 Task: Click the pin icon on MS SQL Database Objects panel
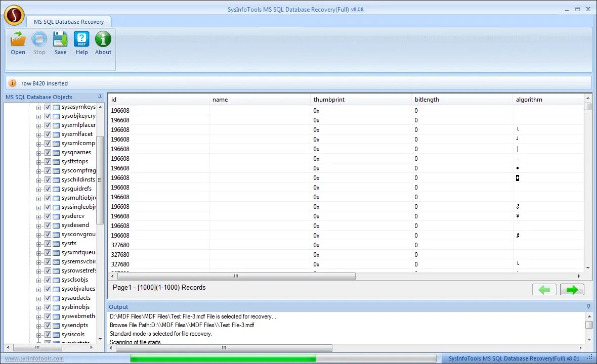click(x=100, y=97)
